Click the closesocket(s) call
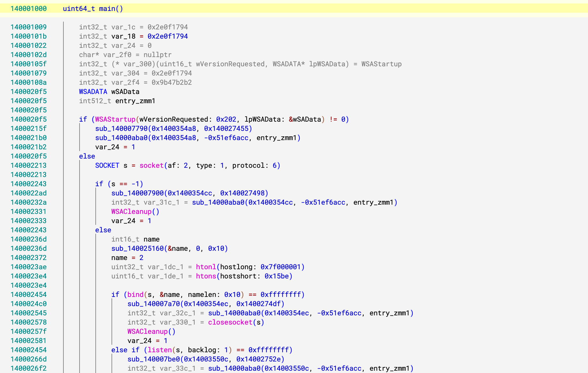The height and width of the screenshot is (373, 588). (230, 322)
